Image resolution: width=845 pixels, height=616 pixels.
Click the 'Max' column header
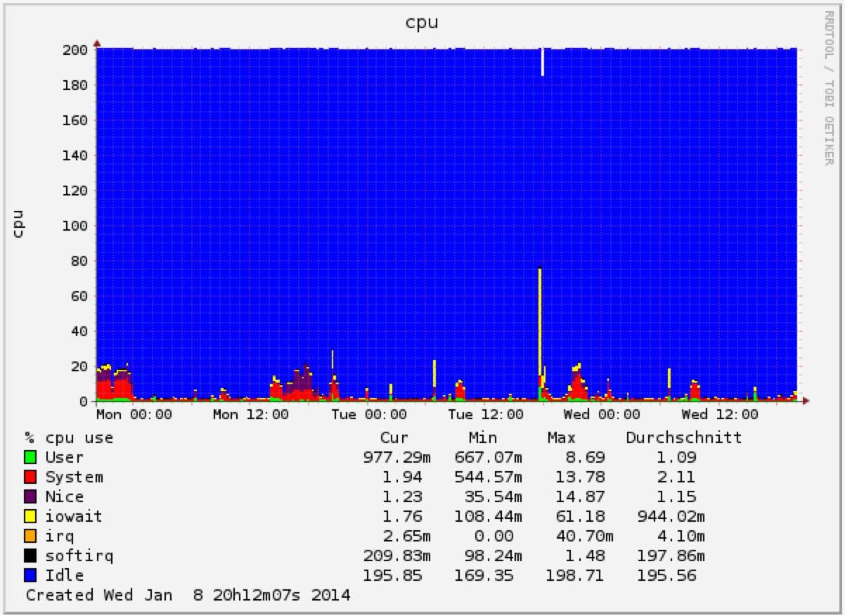click(x=561, y=437)
